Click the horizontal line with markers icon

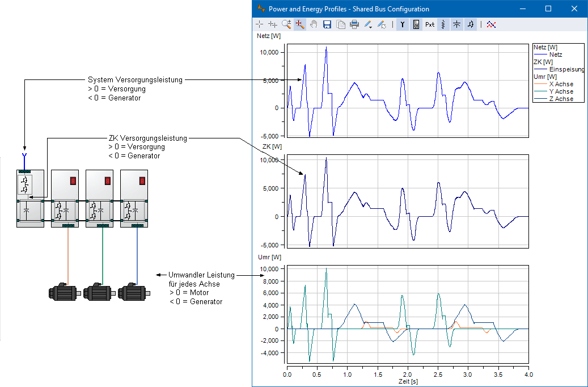pos(456,24)
